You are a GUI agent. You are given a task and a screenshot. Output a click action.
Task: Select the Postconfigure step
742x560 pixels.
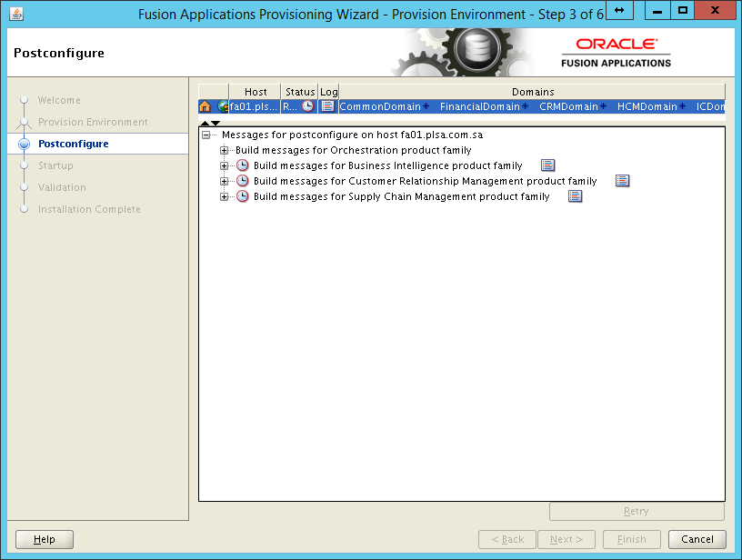pyautogui.click(x=74, y=144)
